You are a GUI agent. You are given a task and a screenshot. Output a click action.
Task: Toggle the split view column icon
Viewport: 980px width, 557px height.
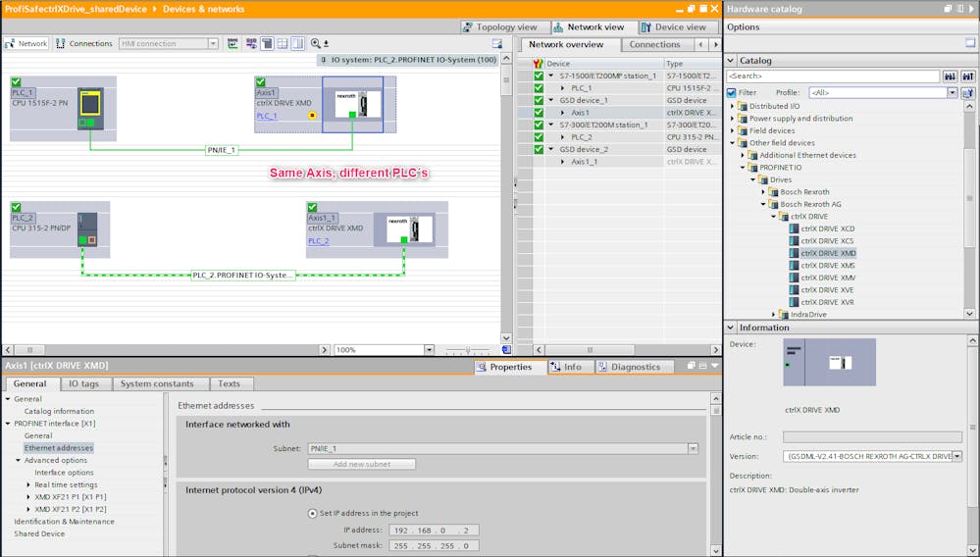pyautogui.click(x=298, y=44)
